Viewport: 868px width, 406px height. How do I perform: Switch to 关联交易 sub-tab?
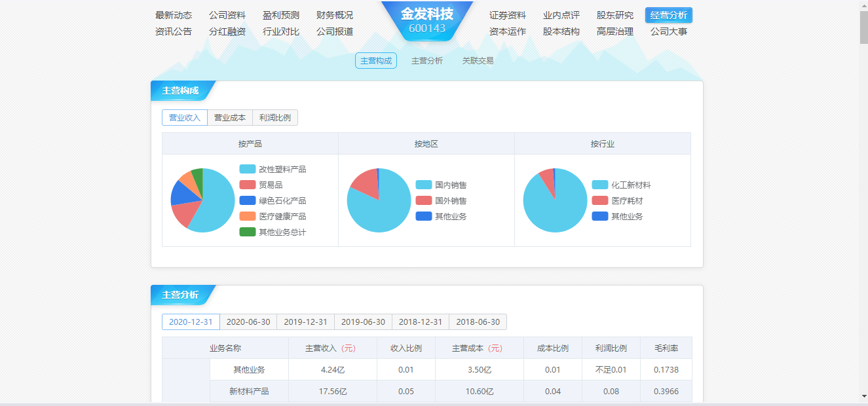click(478, 61)
